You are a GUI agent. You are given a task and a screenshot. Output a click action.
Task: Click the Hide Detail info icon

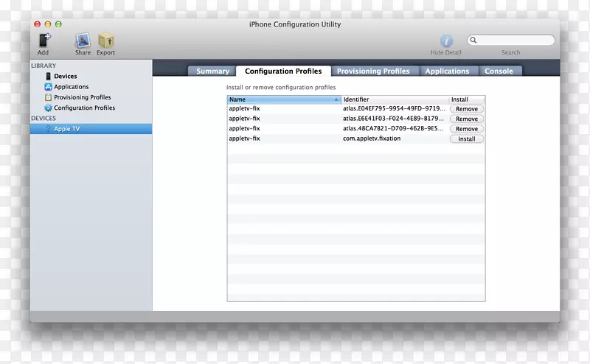446,41
